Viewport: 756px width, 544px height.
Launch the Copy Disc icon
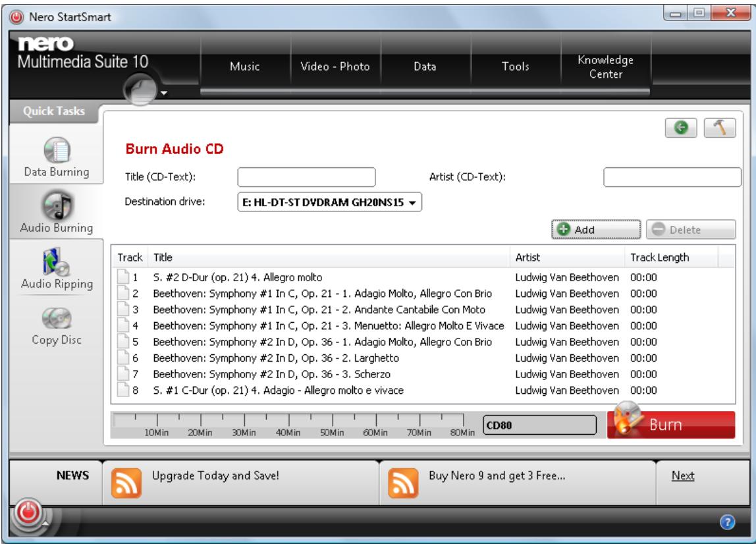pos(57,318)
